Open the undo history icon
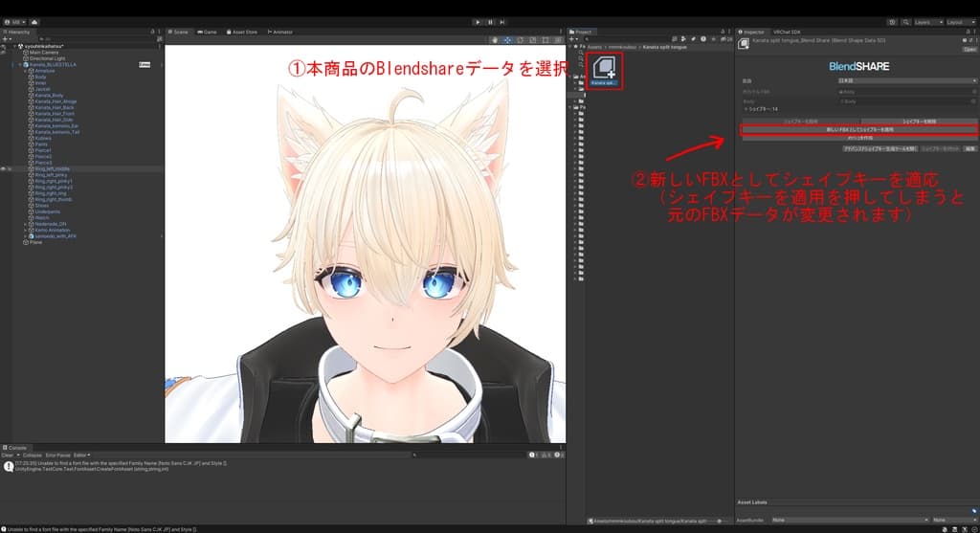This screenshot has width=980, height=533. point(892,22)
